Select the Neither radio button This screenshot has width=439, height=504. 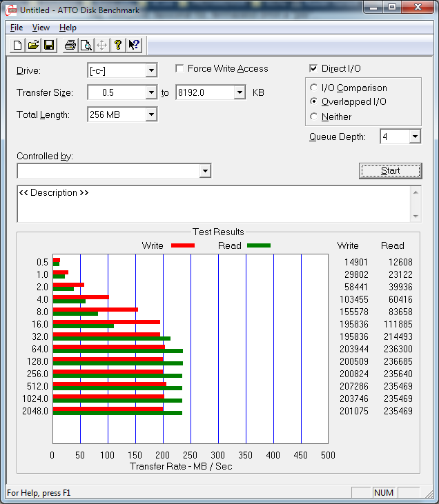[313, 117]
